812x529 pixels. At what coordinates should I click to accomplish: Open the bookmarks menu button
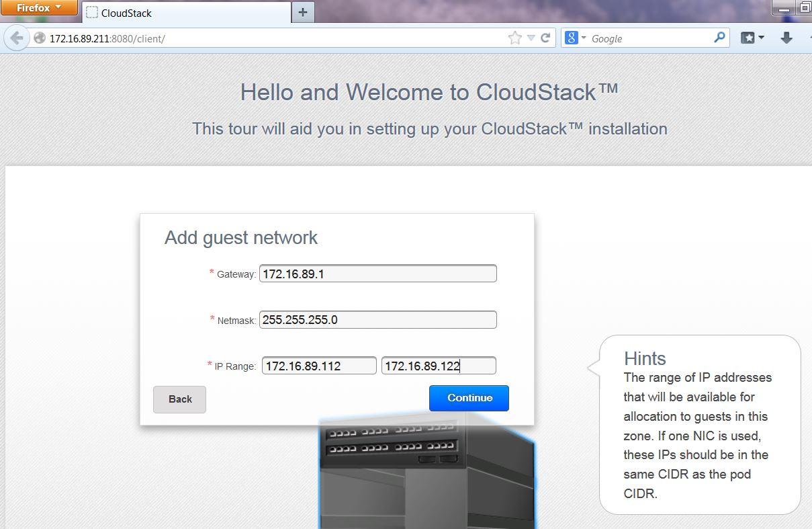pos(752,38)
